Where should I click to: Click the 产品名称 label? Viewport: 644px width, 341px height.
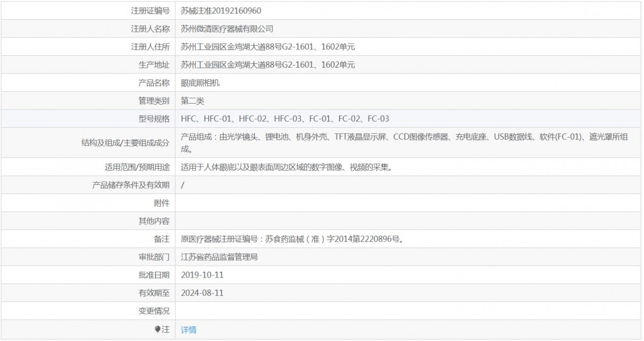(154, 83)
